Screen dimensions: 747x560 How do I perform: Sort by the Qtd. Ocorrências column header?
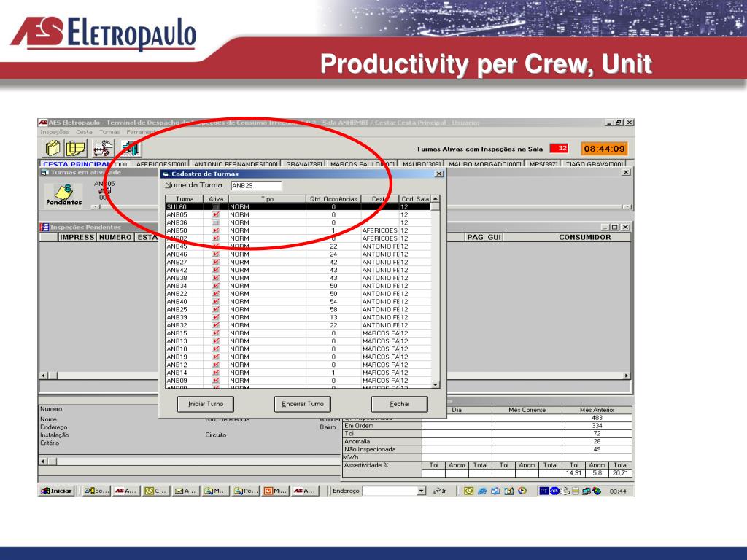pos(333,199)
